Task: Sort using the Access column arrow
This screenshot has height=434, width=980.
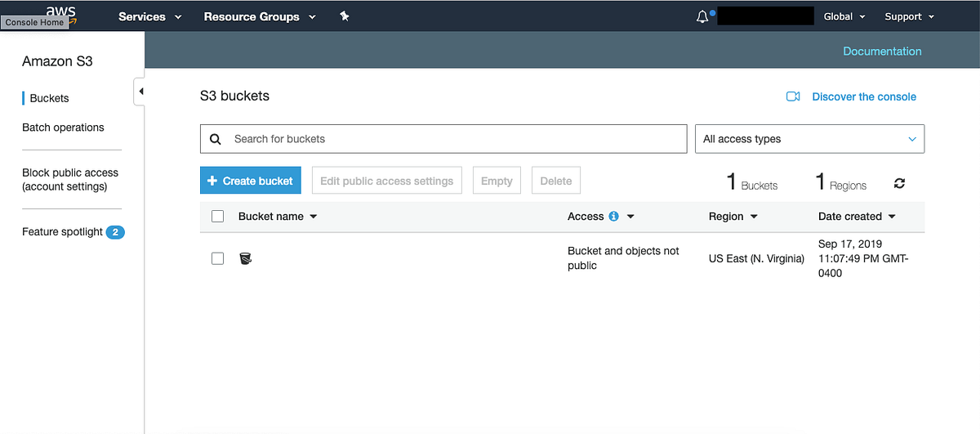Action: [x=630, y=217]
